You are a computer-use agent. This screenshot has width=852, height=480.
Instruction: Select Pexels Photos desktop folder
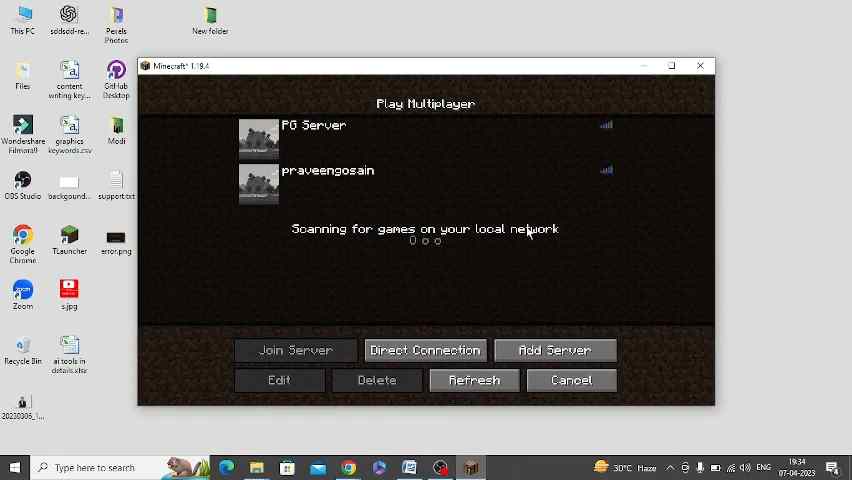coord(116,25)
